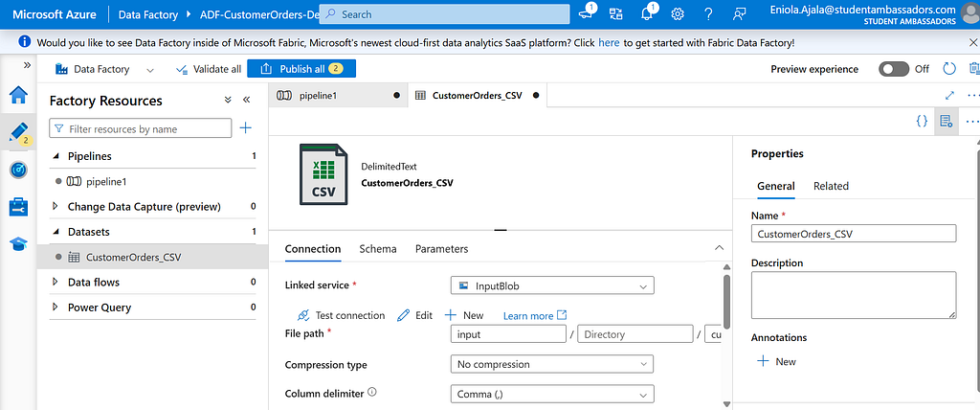This screenshot has height=410, width=980.
Task: Open the Column delimiter dropdown
Action: pyautogui.click(x=552, y=395)
